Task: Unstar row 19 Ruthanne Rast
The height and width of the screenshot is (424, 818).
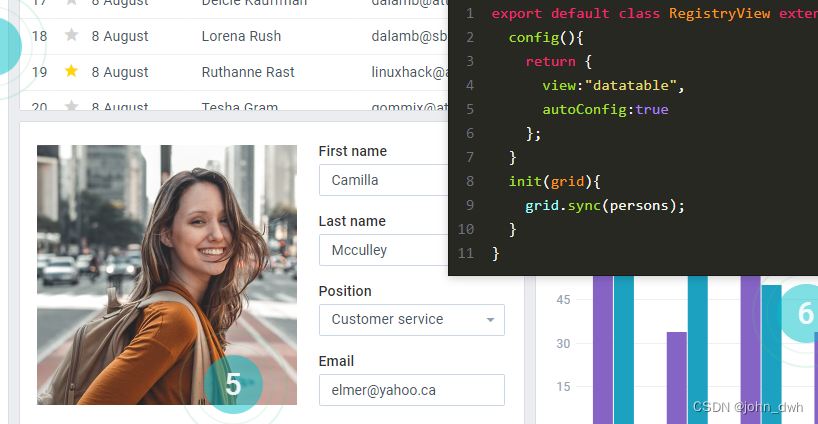Action: (x=71, y=71)
